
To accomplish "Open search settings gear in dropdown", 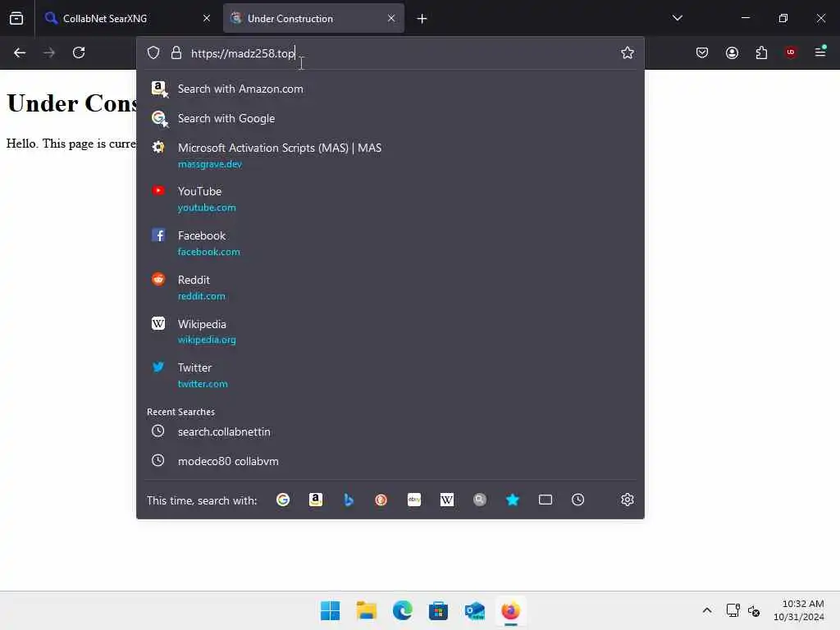I will [628, 500].
